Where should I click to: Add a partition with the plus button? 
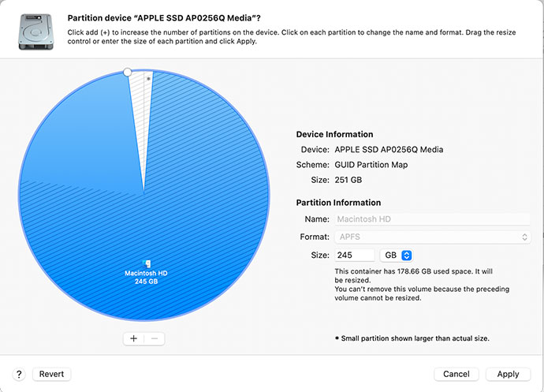134,338
